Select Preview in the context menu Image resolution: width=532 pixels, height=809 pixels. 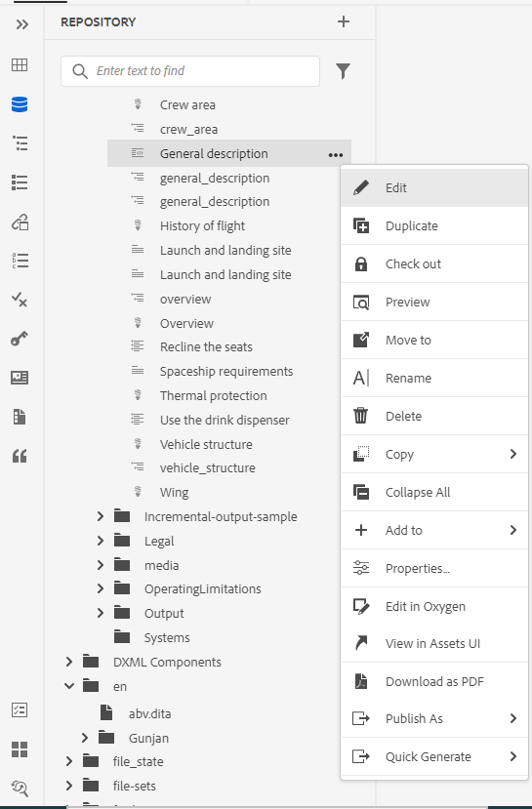click(434, 303)
